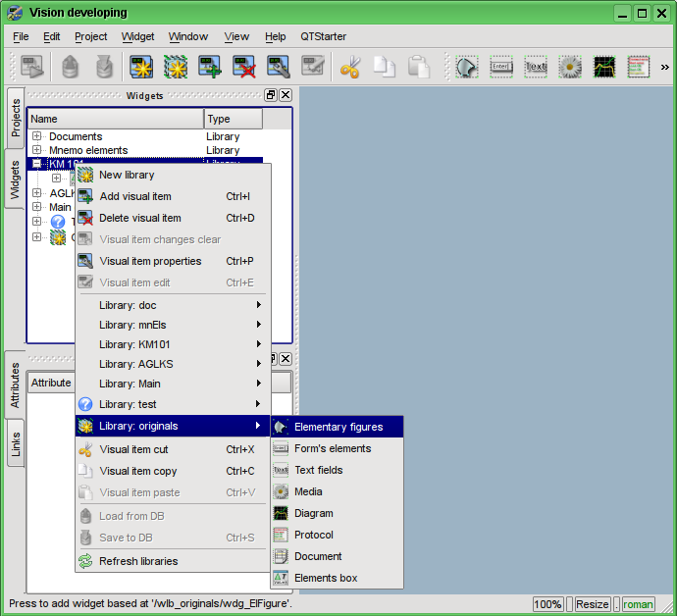Click the Add visual item toolbar icon
This screenshot has width=677, height=616.
pyautogui.click(x=209, y=68)
